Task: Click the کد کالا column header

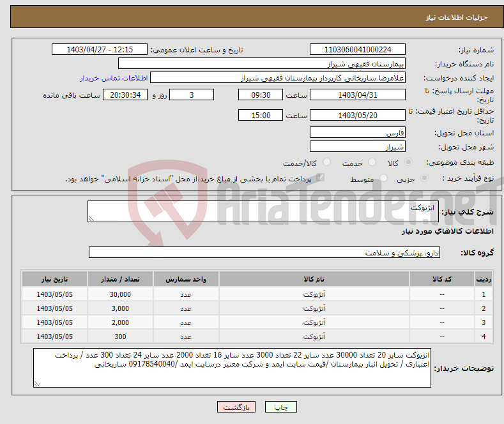Action: 442,279
